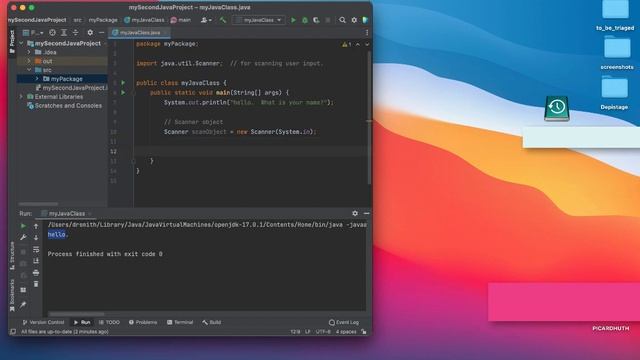Clear all with the trash icon in Run console
640x360 pixels.
(x=36, y=284)
